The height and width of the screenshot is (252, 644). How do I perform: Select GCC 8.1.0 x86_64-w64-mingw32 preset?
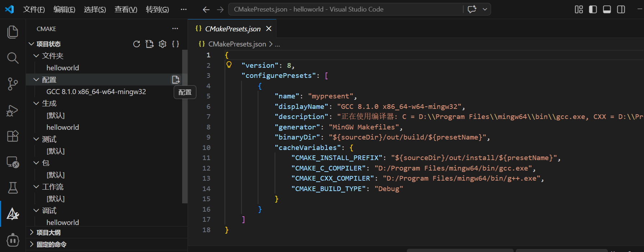click(96, 92)
